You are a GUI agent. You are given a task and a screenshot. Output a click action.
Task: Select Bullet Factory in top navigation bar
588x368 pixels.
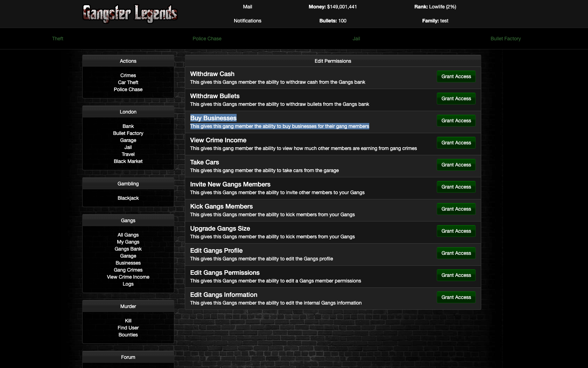(x=505, y=39)
